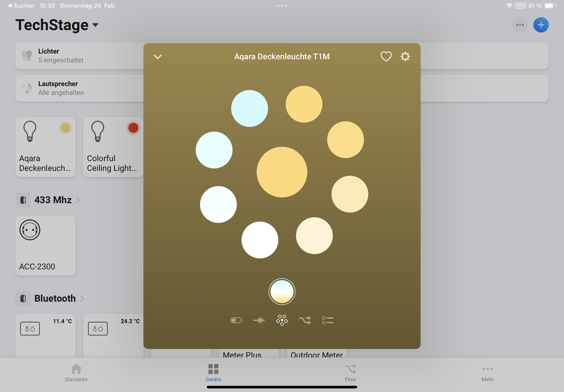Viewport: 564px width, 392px height.
Task: Collapse the Aqara Deckenleuchte T1M popup
Action: [x=158, y=57]
